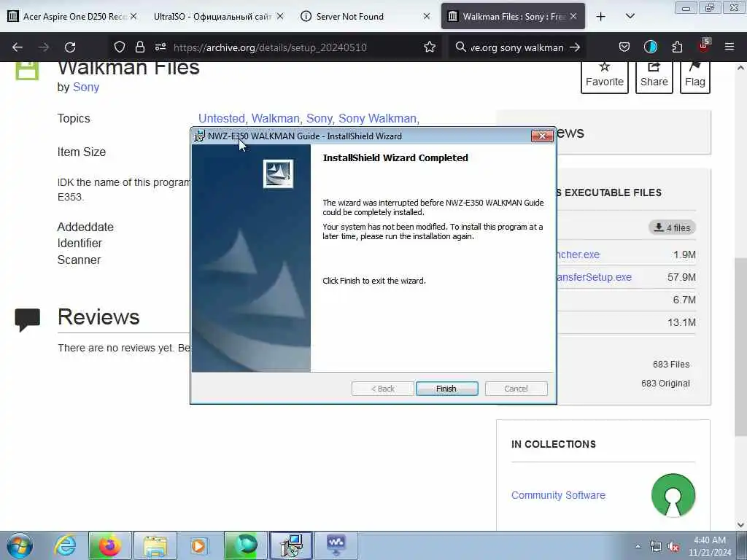Open site permissions icon in address bar
Image resolution: width=747 pixels, height=560 pixels.
160,47
